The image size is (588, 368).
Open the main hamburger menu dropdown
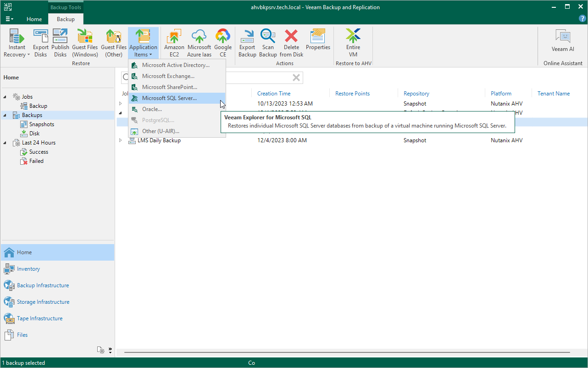tap(9, 19)
